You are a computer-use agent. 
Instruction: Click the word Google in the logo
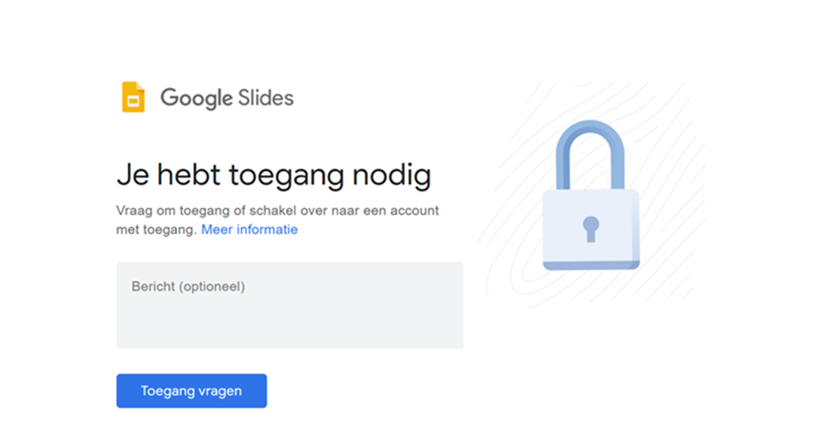click(x=196, y=98)
